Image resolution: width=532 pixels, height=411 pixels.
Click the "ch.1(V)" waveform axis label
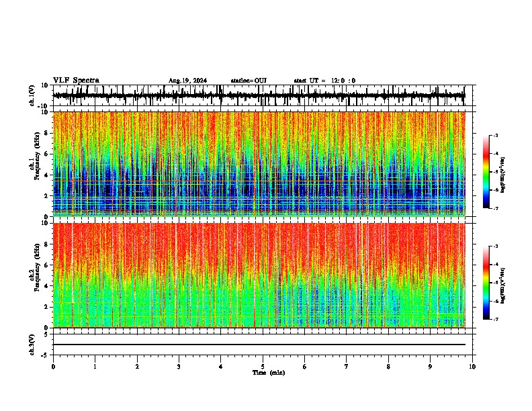32,95
